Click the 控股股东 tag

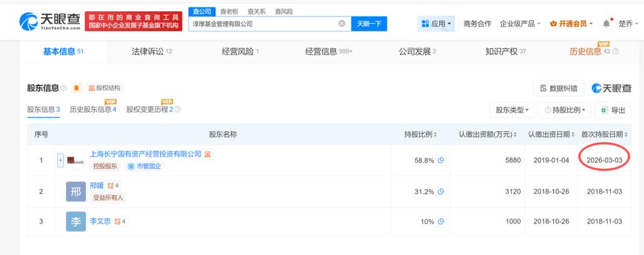pyautogui.click(x=105, y=167)
